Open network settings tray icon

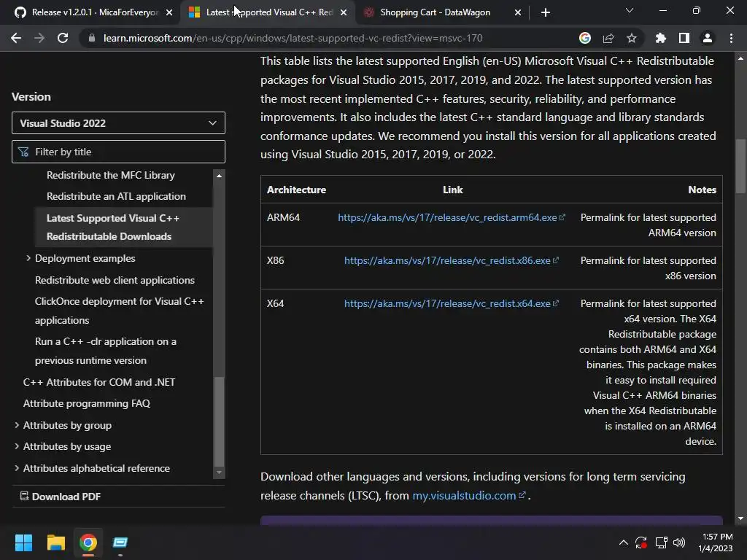pyautogui.click(x=661, y=542)
